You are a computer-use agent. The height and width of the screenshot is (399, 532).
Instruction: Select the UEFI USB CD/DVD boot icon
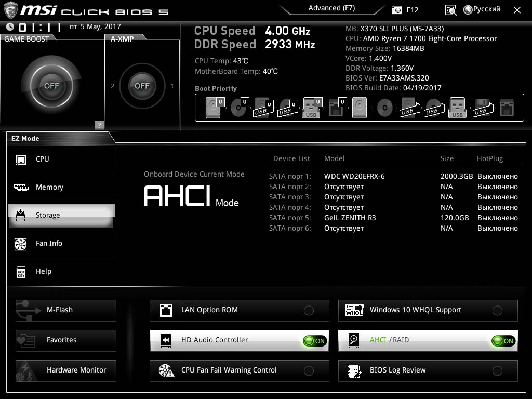click(x=288, y=108)
